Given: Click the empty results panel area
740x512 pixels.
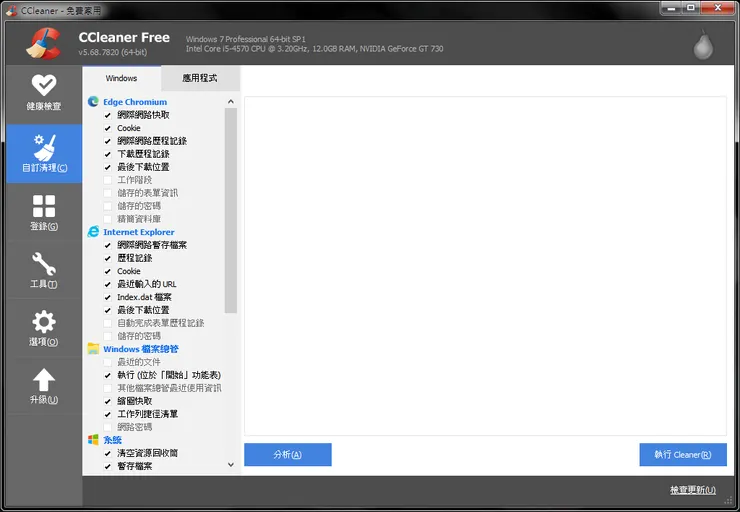Looking at the screenshot, I should click(x=485, y=266).
